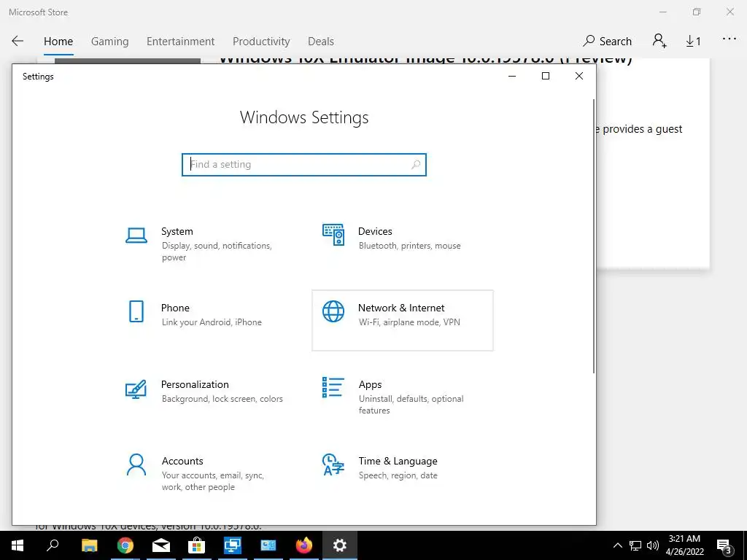This screenshot has width=747, height=560.
Task: Click the Devices settings title
Action: pos(375,231)
